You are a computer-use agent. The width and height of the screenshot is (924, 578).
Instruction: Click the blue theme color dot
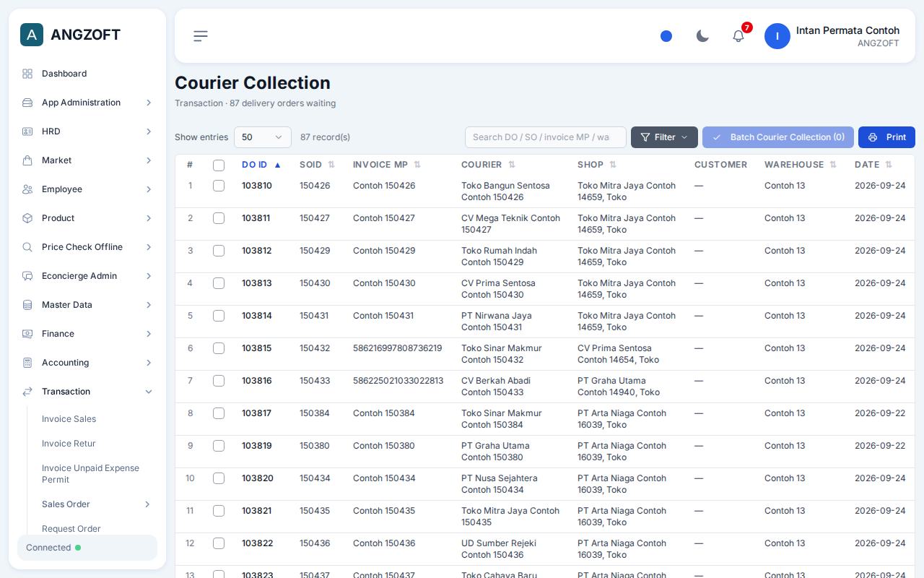666,36
